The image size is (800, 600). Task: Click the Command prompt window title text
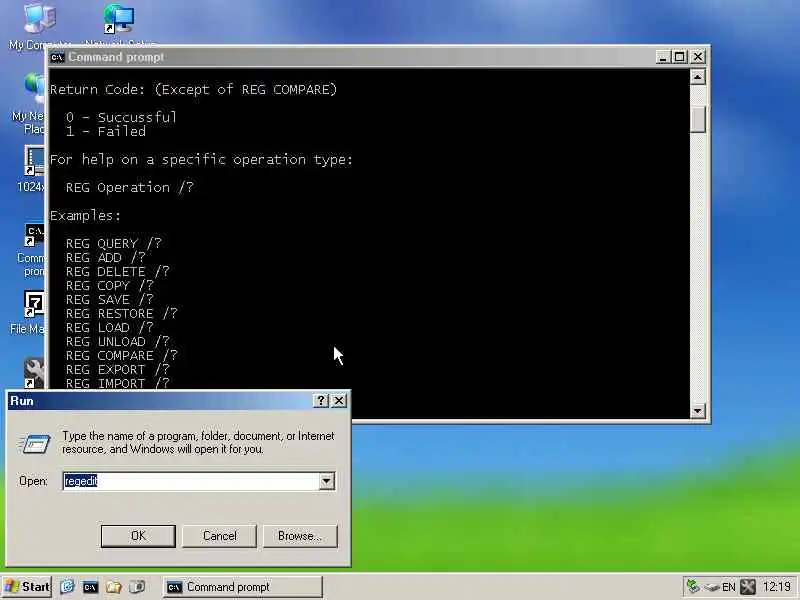[116, 57]
